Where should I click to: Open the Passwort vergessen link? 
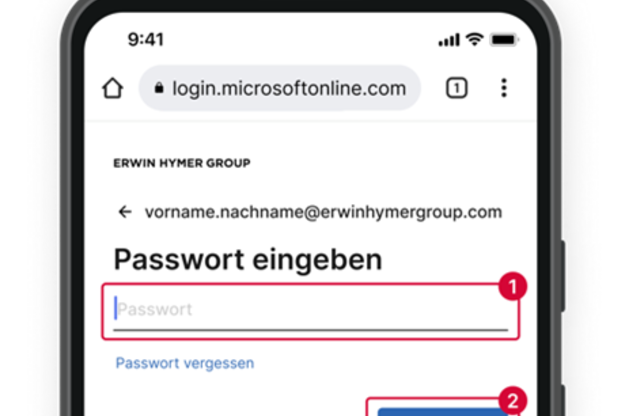click(x=185, y=363)
